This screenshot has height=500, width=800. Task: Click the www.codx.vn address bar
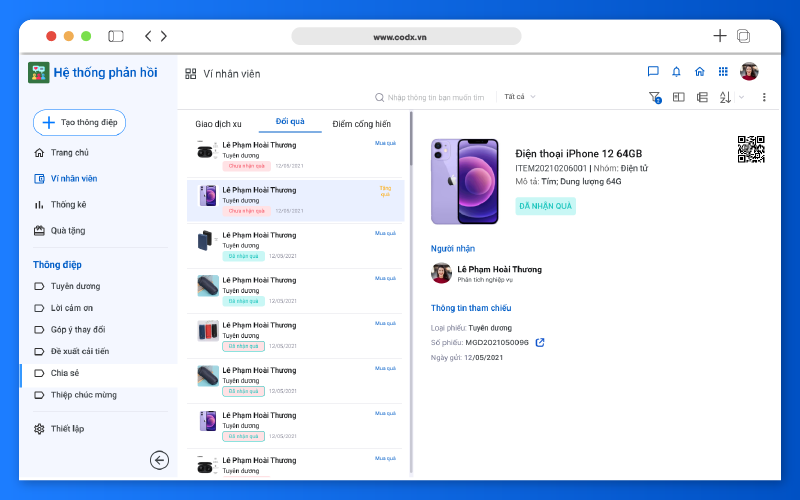(406, 37)
